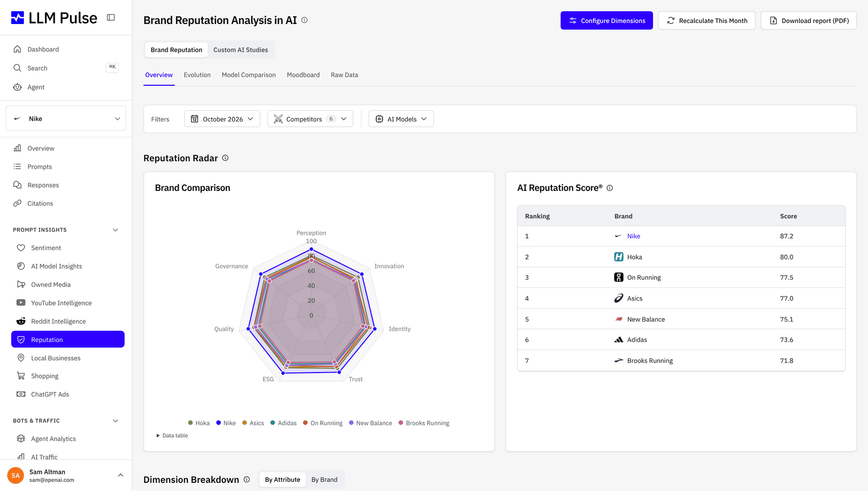Screen dimensions: 868x491
Task: Collapse the Prompt Insights section
Action: point(115,230)
